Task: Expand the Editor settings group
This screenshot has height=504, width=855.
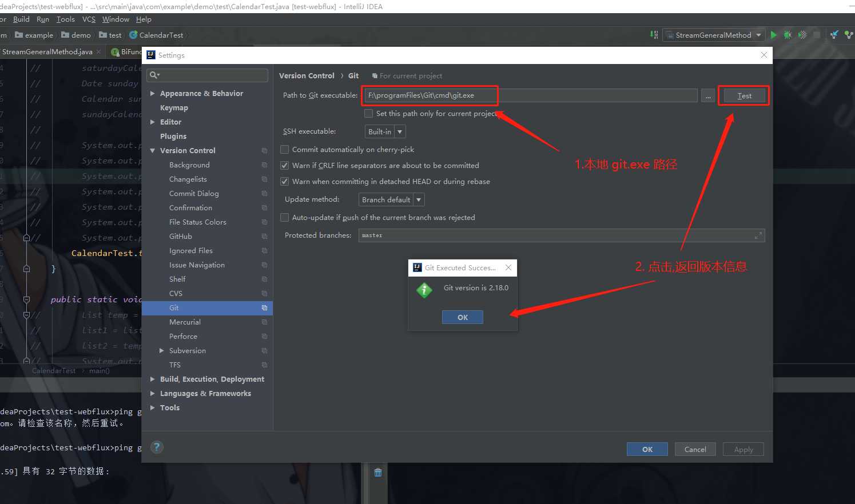Action: tap(153, 122)
